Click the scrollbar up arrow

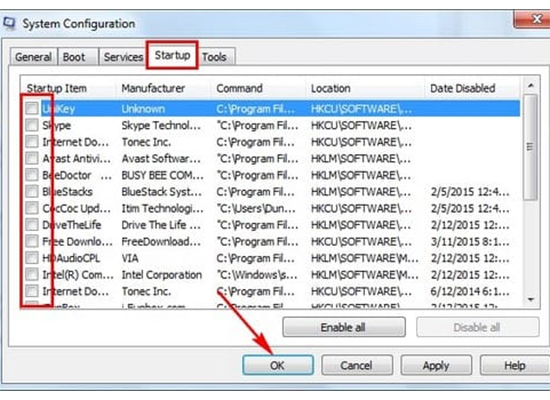coord(530,86)
